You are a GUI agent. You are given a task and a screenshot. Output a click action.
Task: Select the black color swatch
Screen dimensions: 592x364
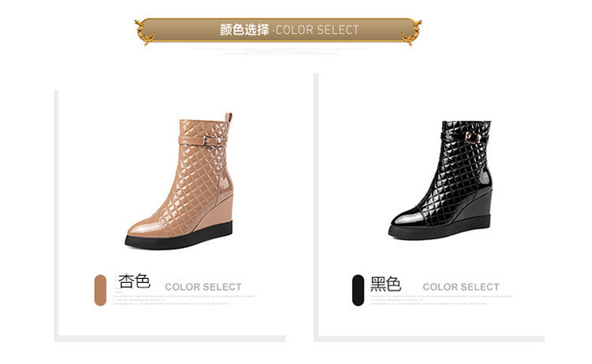click(358, 290)
